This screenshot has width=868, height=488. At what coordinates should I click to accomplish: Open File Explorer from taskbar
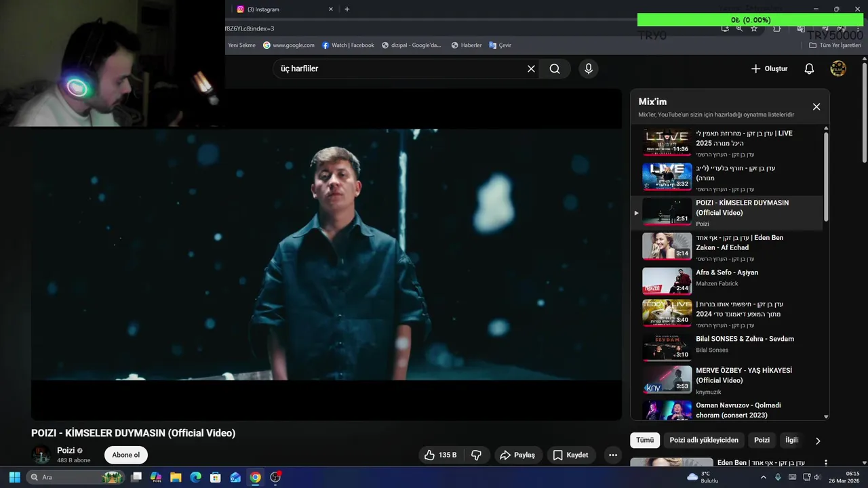[x=176, y=477]
